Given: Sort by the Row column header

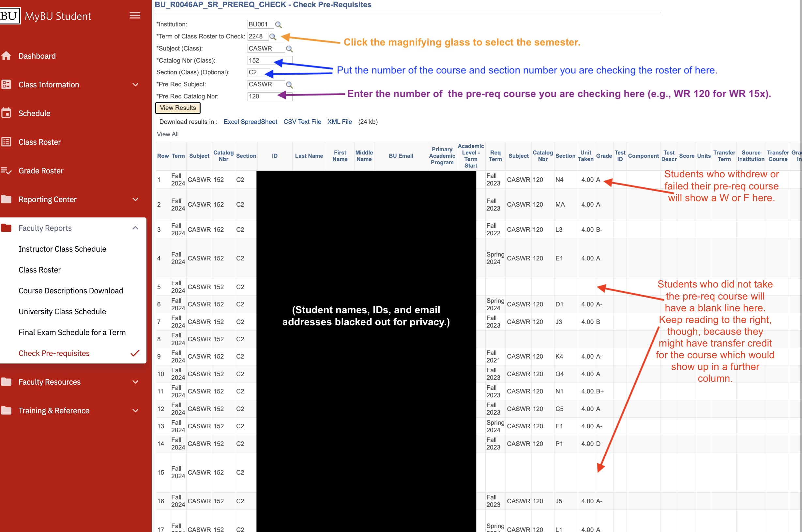Looking at the screenshot, I should point(163,156).
